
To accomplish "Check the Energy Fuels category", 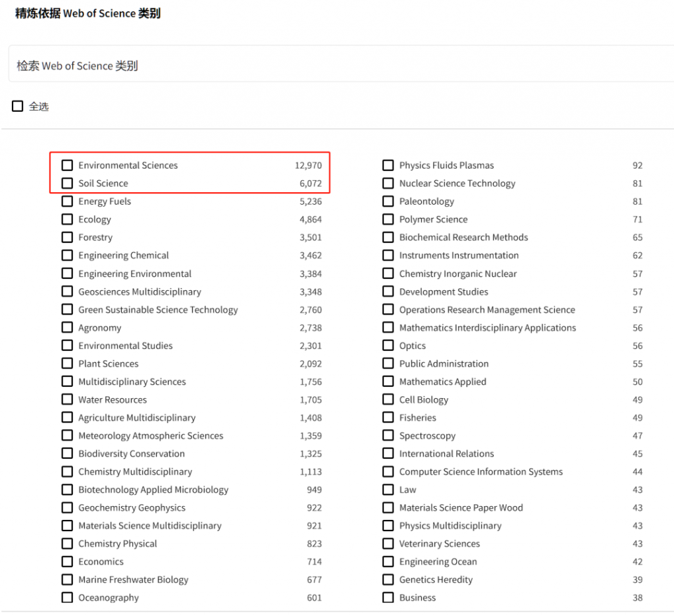I will 67,201.
